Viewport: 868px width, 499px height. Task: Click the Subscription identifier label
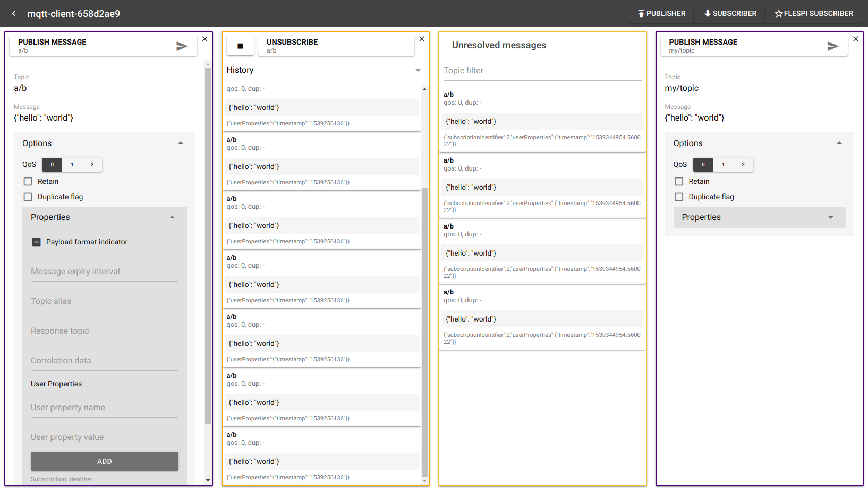click(x=62, y=479)
